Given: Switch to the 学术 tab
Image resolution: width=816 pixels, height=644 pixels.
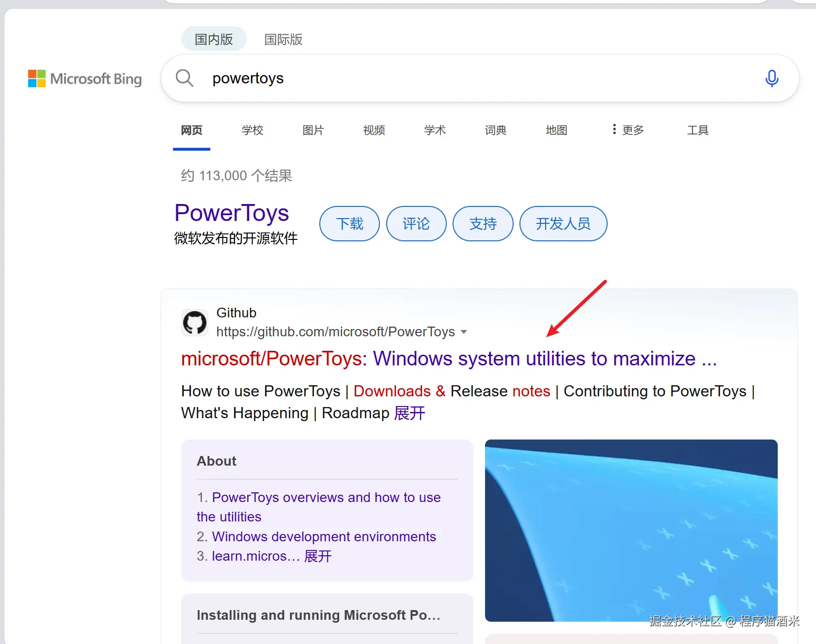Looking at the screenshot, I should click(435, 130).
